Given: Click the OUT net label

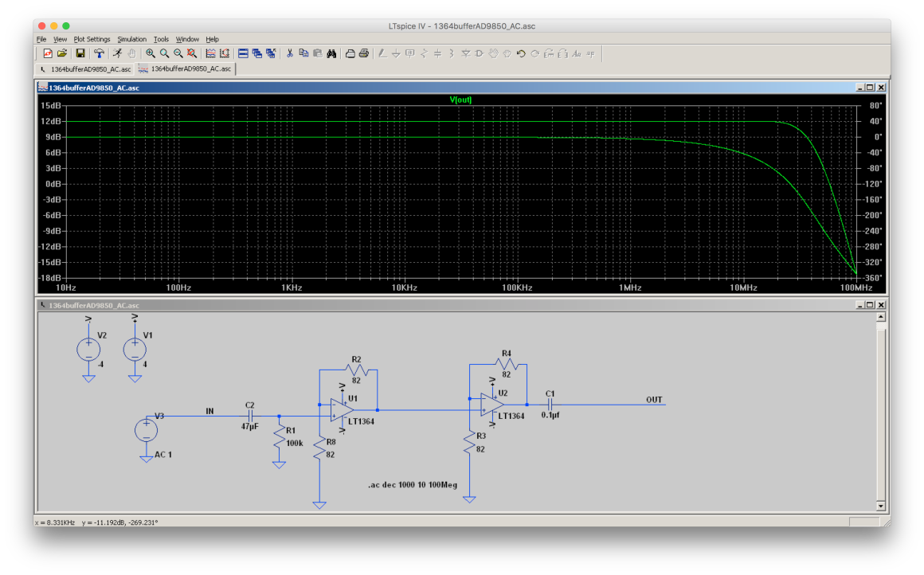Looking at the screenshot, I should click(654, 400).
